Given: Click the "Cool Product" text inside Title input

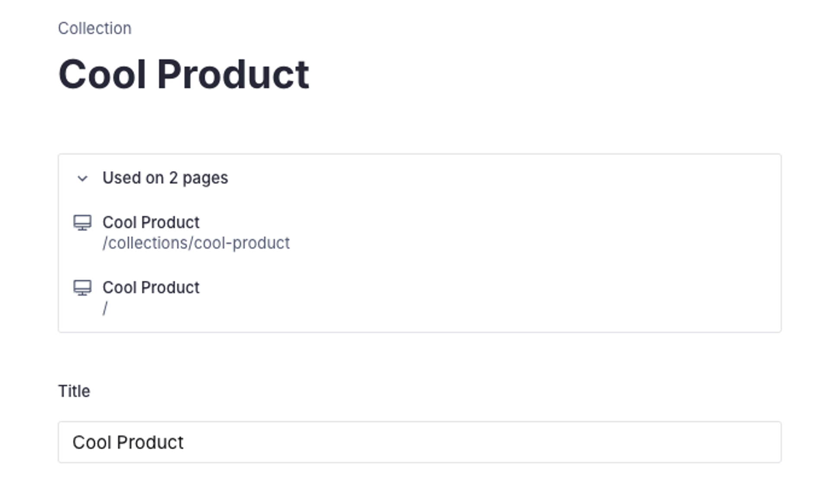Looking at the screenshot, I should 128,443.
